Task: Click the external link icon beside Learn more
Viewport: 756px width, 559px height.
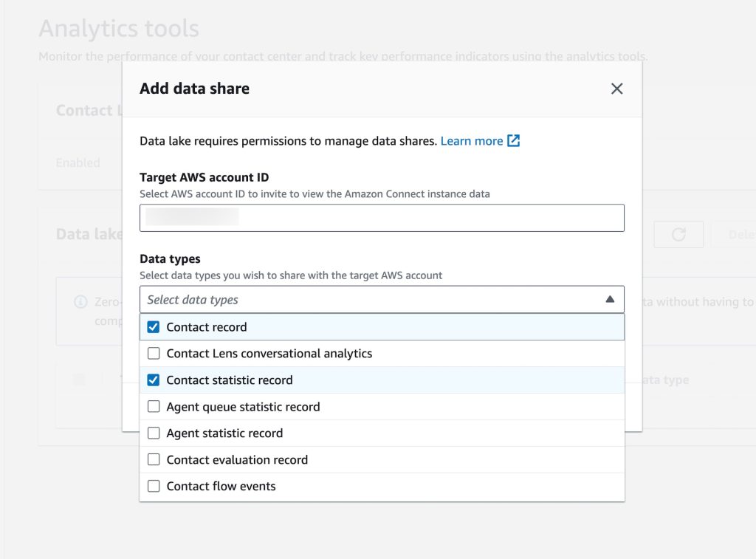Action: [514, 140]
